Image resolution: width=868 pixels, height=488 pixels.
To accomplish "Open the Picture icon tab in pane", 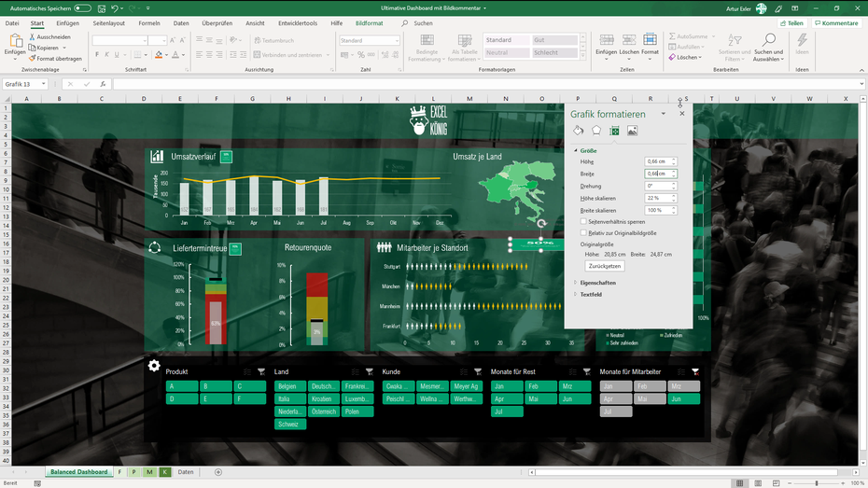I will [x=632, y=131].
